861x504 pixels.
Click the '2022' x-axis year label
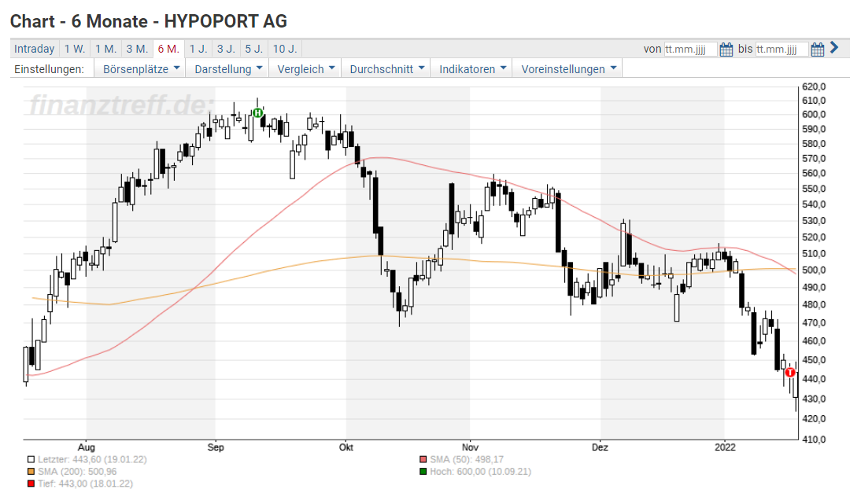click(725, 447)
